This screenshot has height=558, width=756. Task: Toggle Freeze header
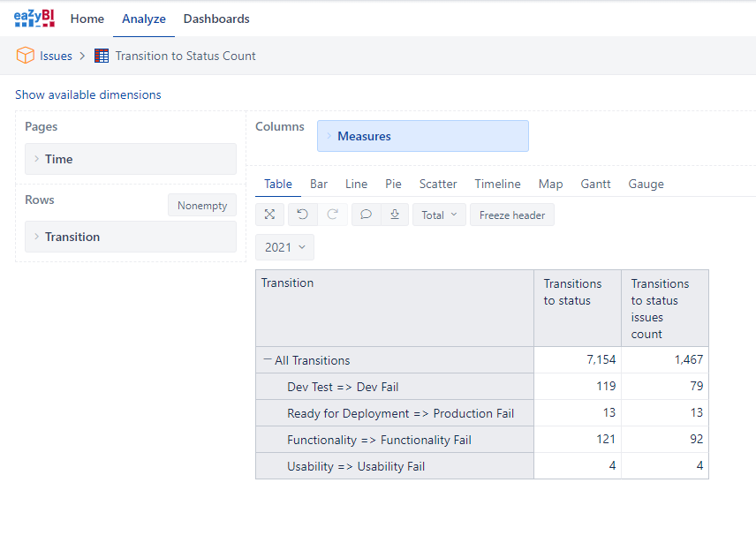[512, 215]
